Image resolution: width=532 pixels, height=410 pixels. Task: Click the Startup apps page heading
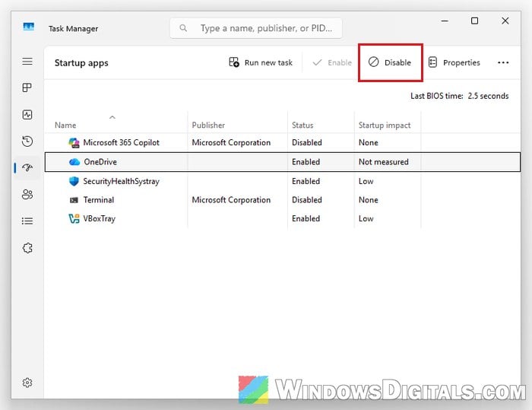click(x=81, y=63)
